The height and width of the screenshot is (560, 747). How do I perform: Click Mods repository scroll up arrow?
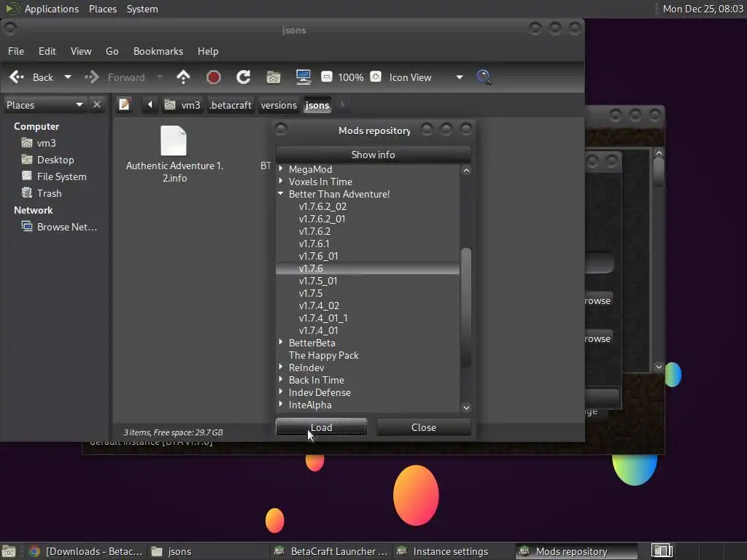[x=466, y=171]
